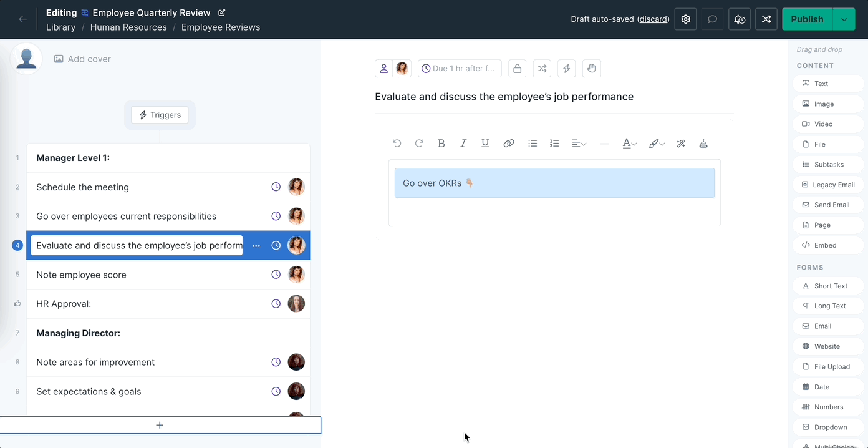Edit the workflow name pencil icon
868x448 pixels.
222,12
